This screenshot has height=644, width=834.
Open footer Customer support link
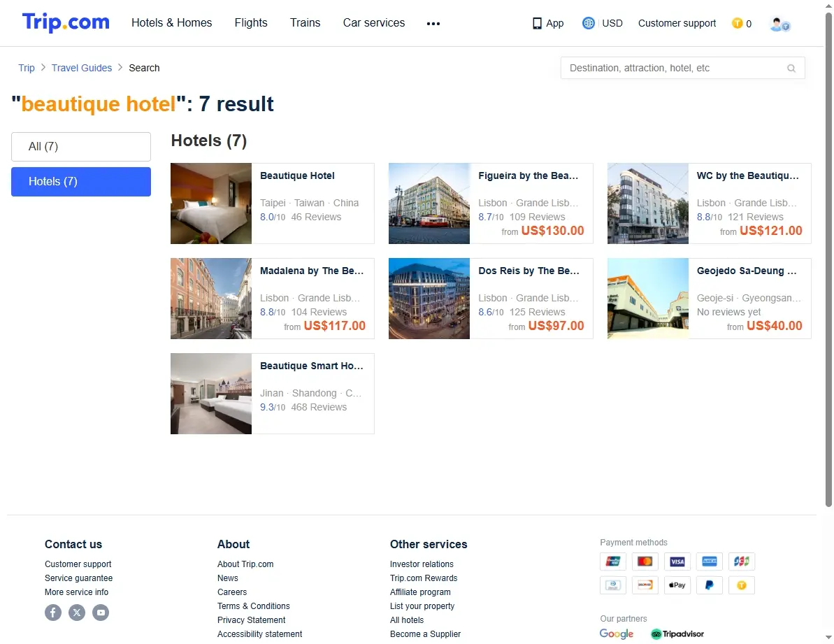pyautogui.click(x=78, y=564)
